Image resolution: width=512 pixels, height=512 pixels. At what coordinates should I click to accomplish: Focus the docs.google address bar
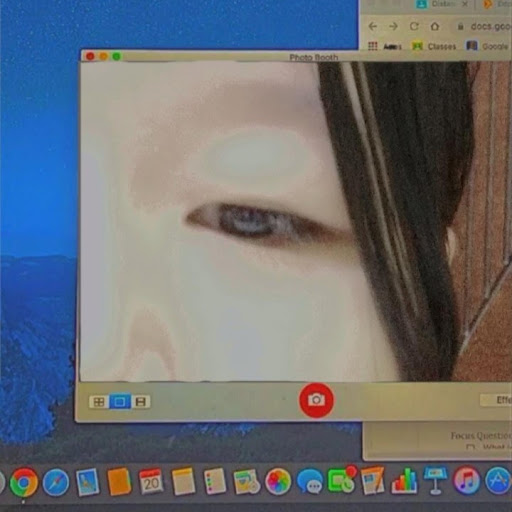(x=485, y=26)
